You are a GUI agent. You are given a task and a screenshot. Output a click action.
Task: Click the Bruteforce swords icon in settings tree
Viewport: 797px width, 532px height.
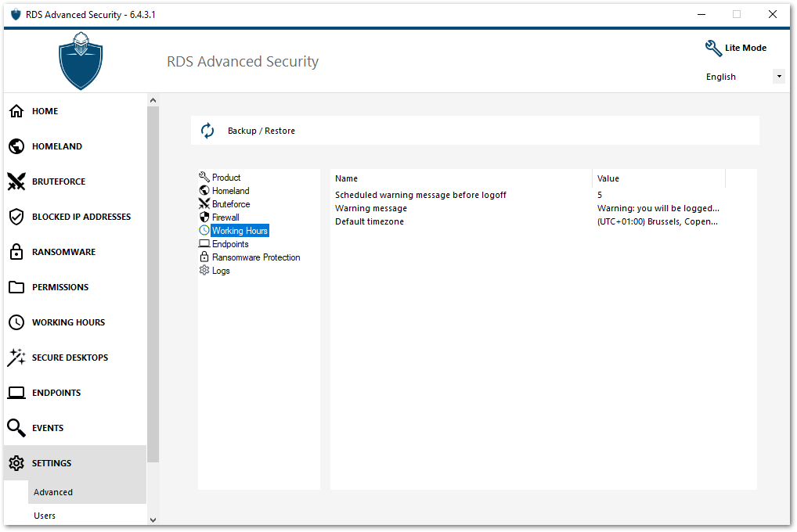(x=204, y=203)
